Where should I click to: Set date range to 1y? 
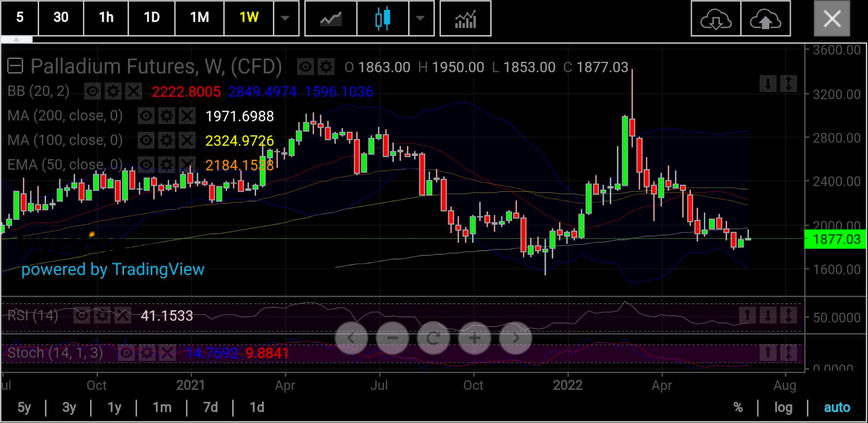pos(114,407)
